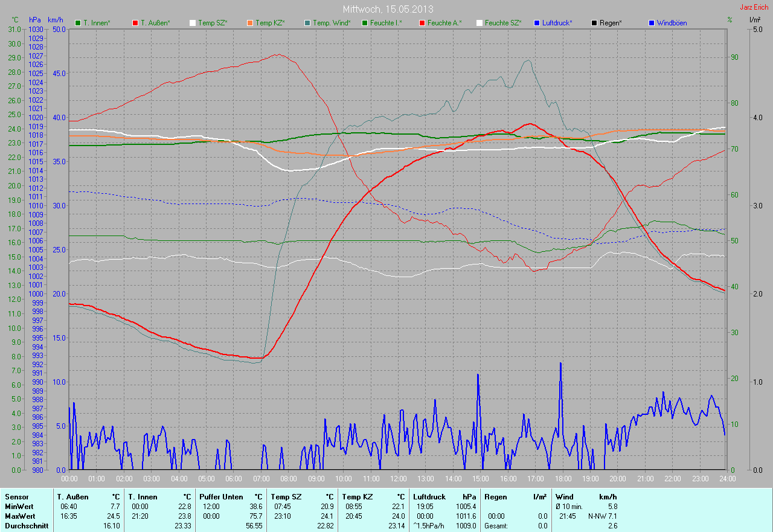Open the Jarz Erich link
Image resolution: width=773 pixels, height=532 pixels.
754,7
